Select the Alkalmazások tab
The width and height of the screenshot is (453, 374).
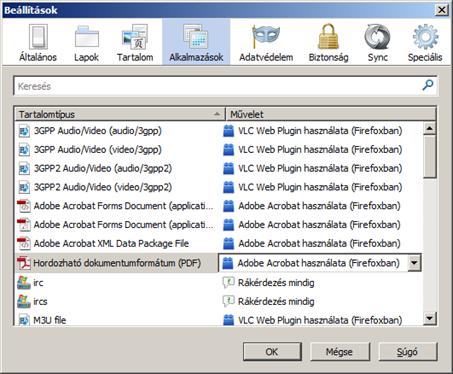(x=196, y=42)
